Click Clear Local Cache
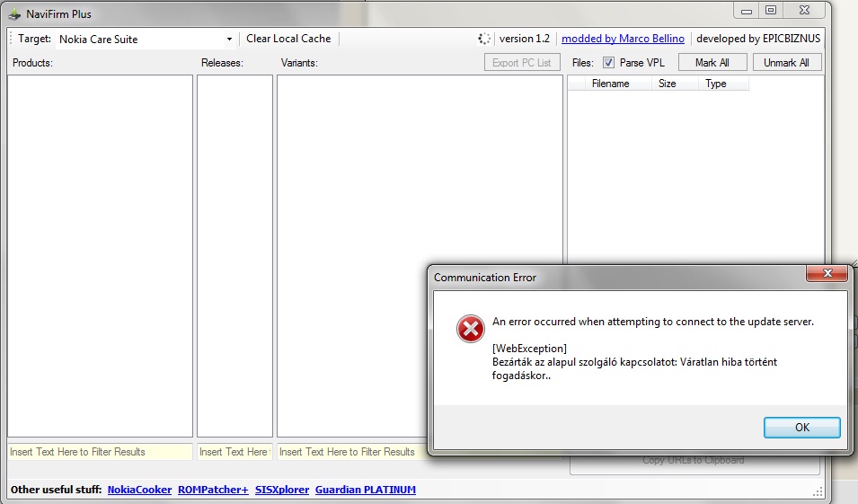Viewport: 858px width, 504px height. (288, 39)
